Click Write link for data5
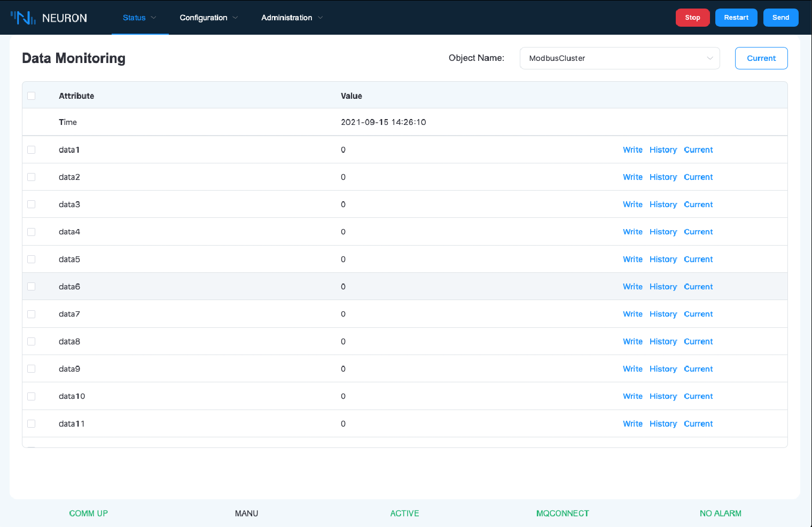 [633, 259]
